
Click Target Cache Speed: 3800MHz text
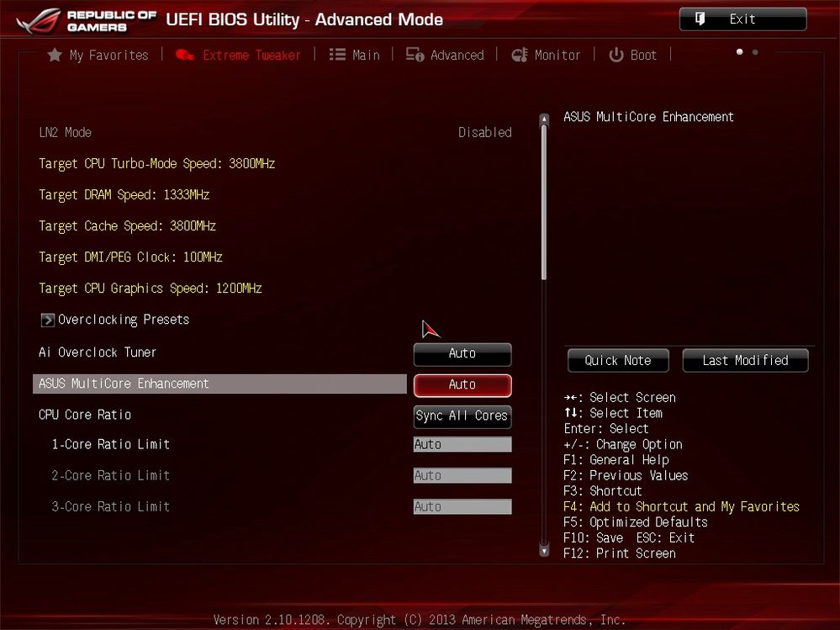(128, 225)
